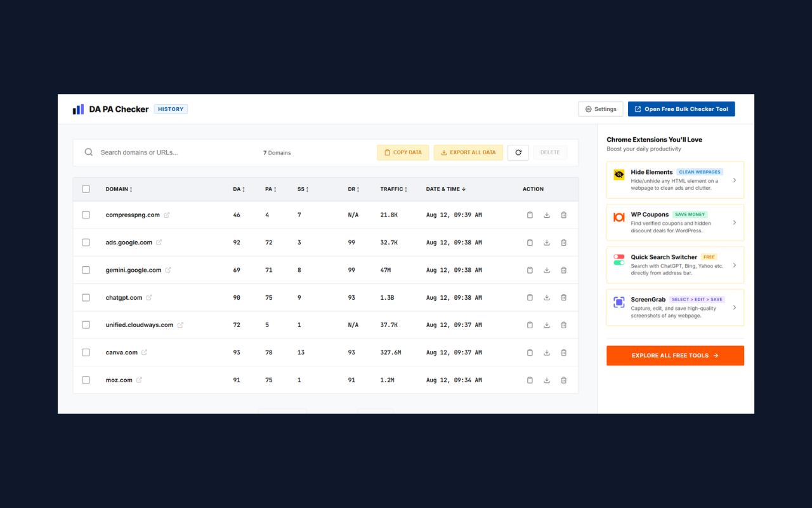The width and height of the screenshot is (812, 508).
Task: Open Settings
Action: click(601, 109)
